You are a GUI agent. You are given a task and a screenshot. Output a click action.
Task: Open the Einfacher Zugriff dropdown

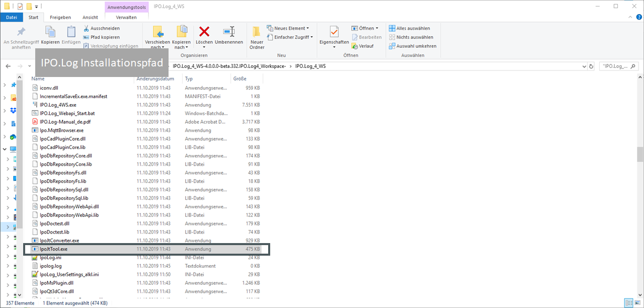(290, 37)
